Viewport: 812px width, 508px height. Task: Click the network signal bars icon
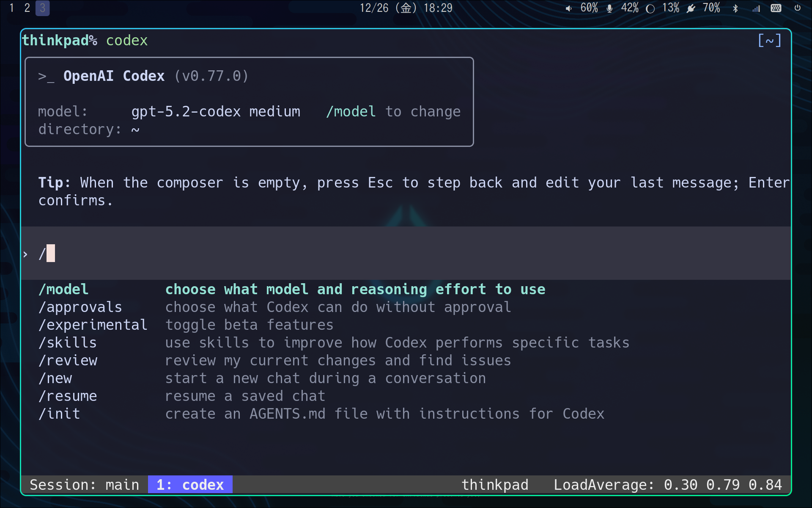(x=756, y=8)
